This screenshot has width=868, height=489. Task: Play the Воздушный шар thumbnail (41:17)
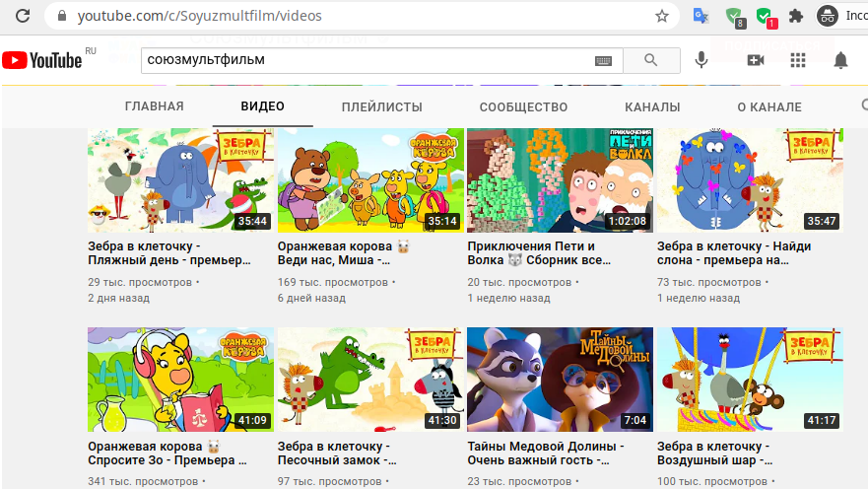pos(750,380)
